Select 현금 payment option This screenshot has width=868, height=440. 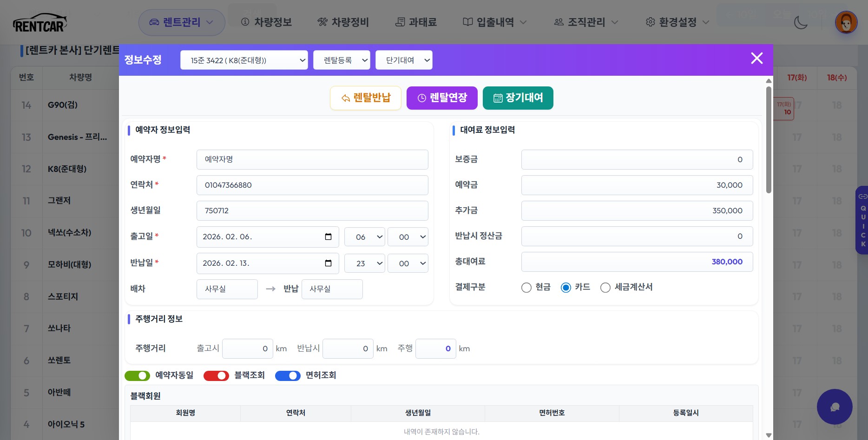tap(526, 288)
